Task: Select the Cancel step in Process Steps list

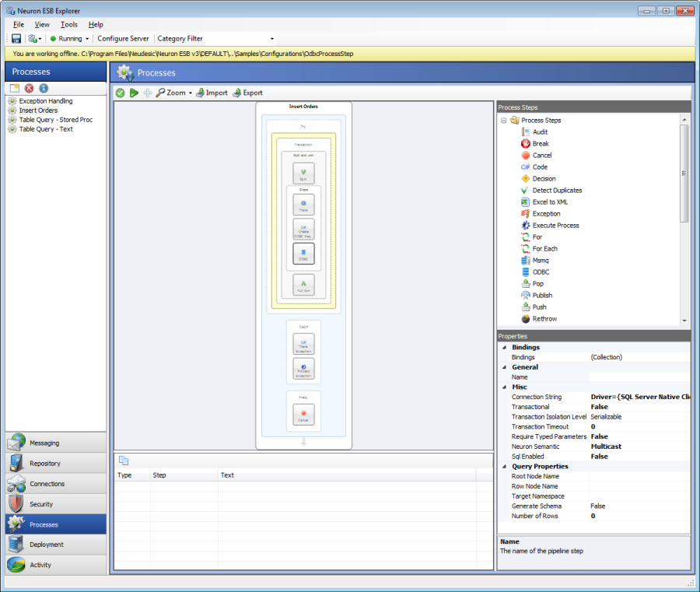Action: [x=536, y=156]
